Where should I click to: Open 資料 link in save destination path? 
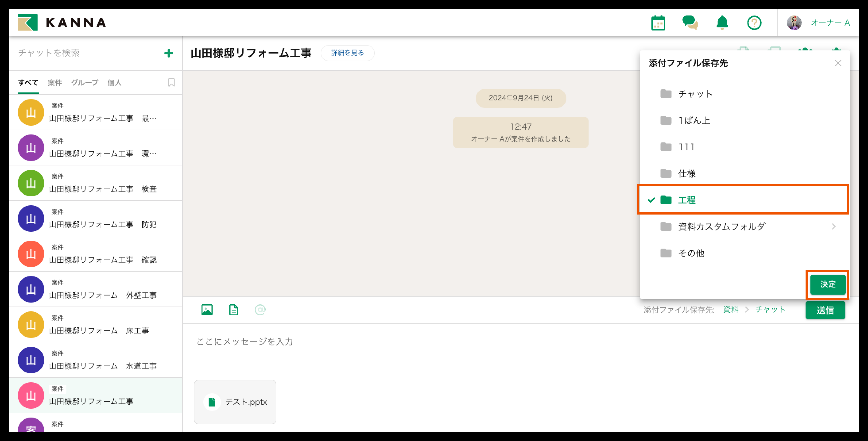[730, 310]
